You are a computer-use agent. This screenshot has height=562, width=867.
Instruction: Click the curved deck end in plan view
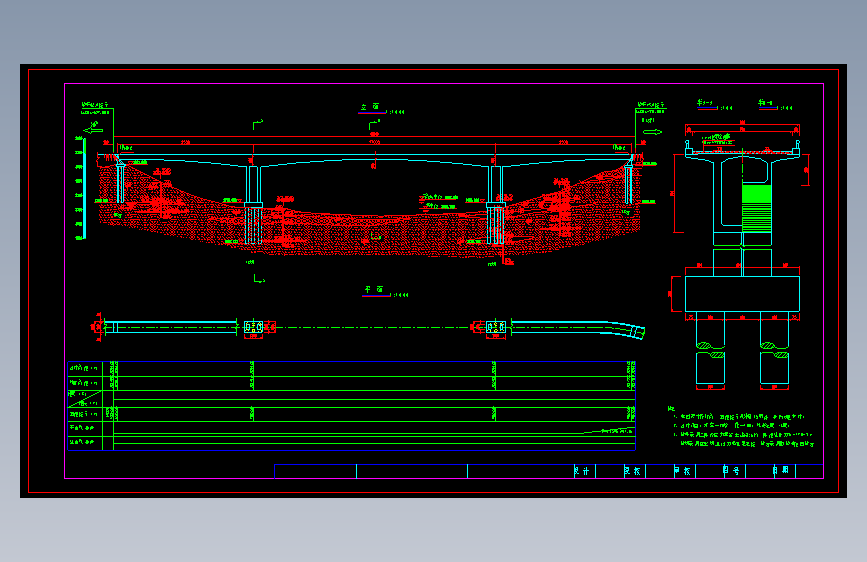(628, 330)
